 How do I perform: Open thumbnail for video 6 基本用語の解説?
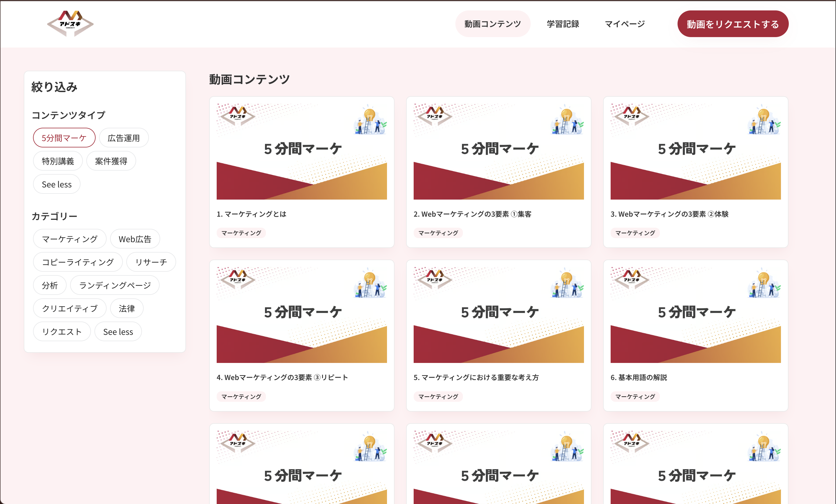[696, 315]
